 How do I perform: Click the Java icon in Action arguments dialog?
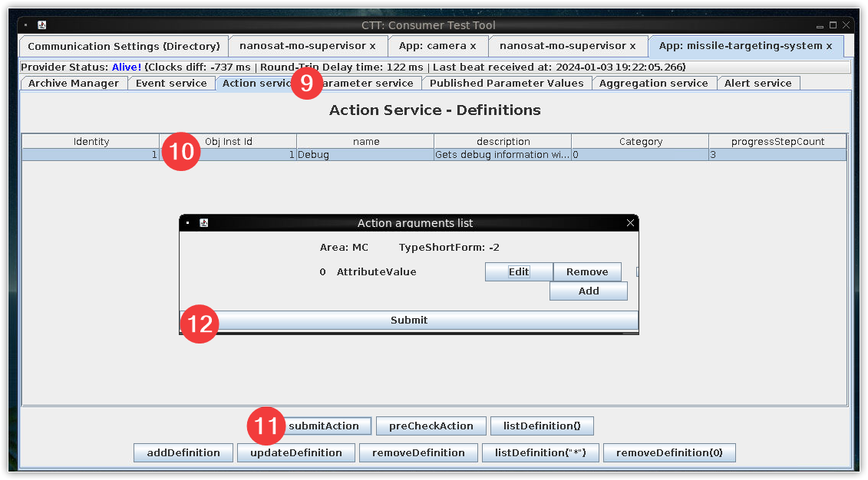[x=204, y=223]
